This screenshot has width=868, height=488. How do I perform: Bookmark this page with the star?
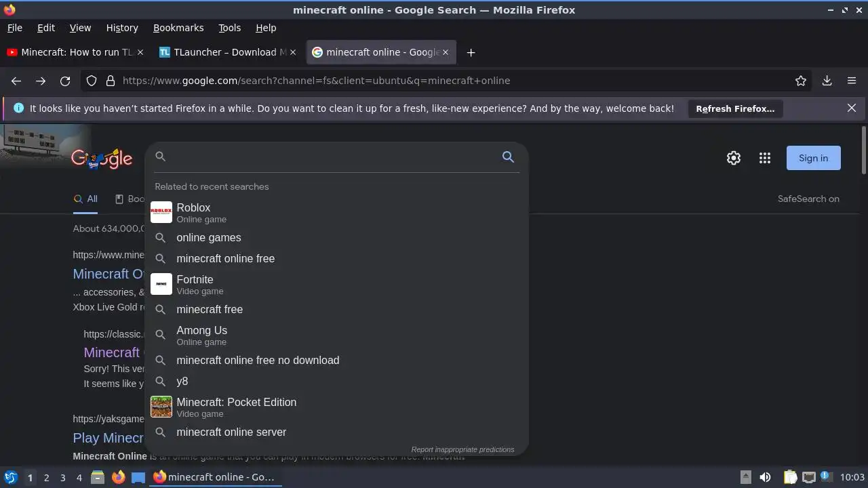(801, 81)
